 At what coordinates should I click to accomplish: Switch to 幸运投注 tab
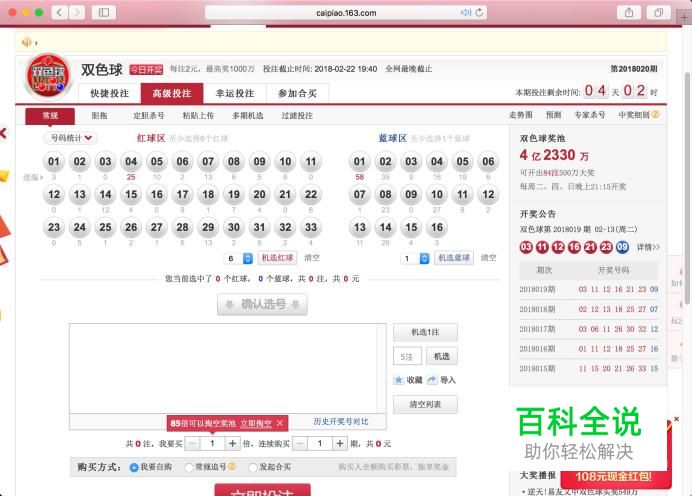235,93
